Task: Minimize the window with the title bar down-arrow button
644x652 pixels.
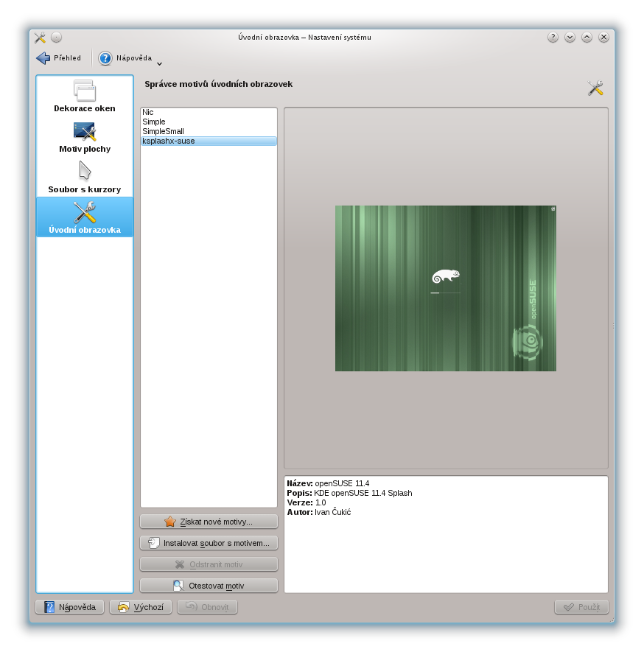Action: (x=570, y=38)
